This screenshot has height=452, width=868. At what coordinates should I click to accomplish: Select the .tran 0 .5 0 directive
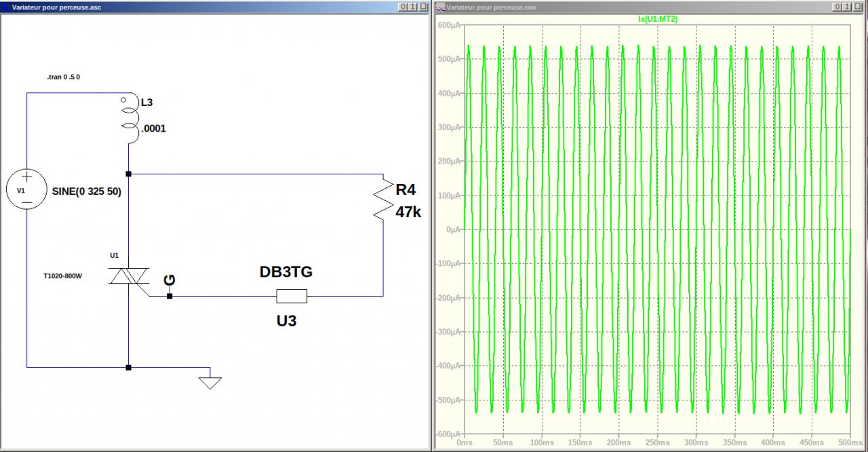point(64,77)
